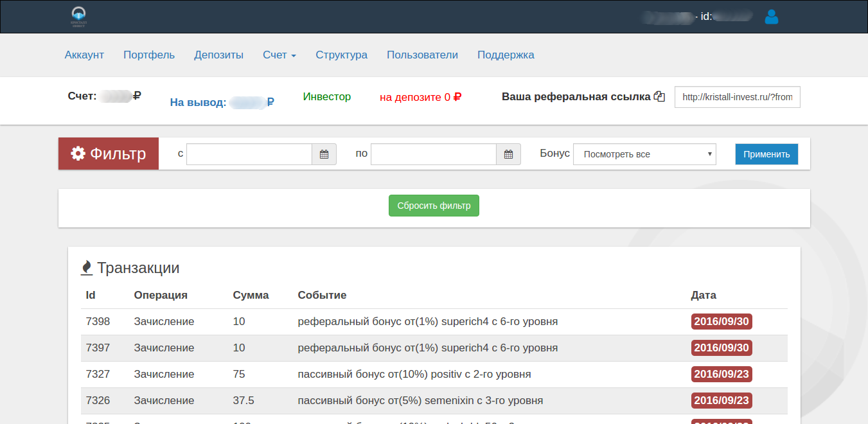Click Зачисление in row 7327
The image size is (868, 424).
pyautogui.click(x=164, y=375)
